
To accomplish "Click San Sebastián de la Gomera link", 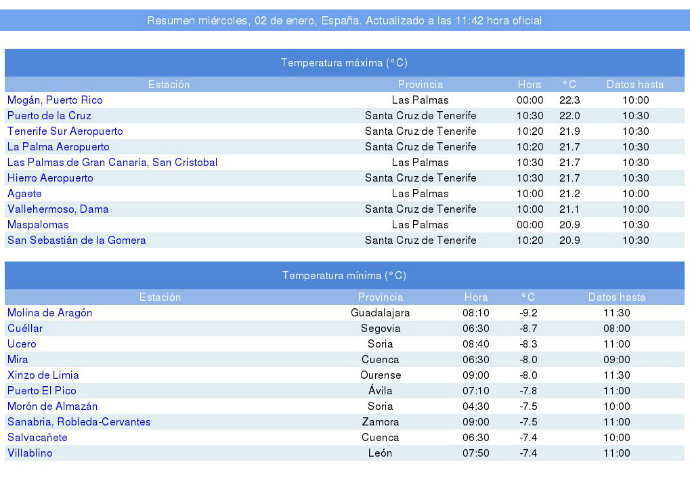I will click(76, 240).
